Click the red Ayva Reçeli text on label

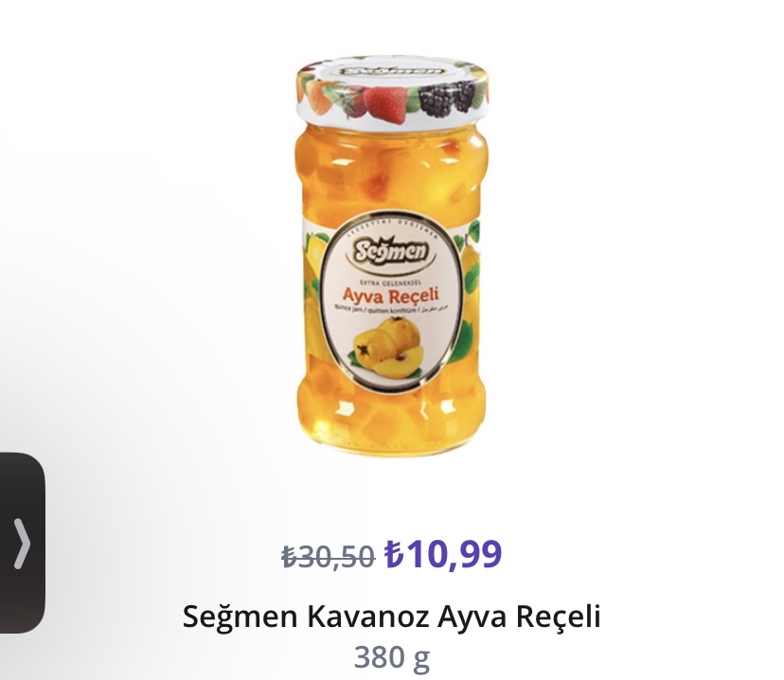(390, 296)
